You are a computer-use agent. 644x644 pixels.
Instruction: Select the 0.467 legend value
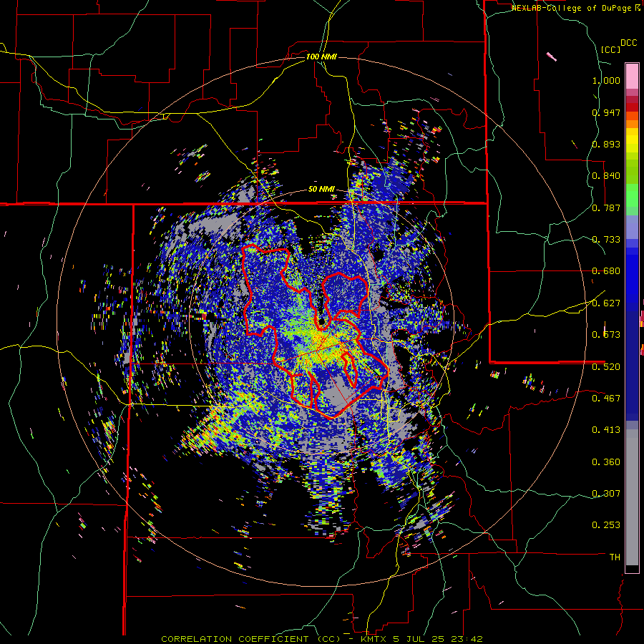[606, 398]
